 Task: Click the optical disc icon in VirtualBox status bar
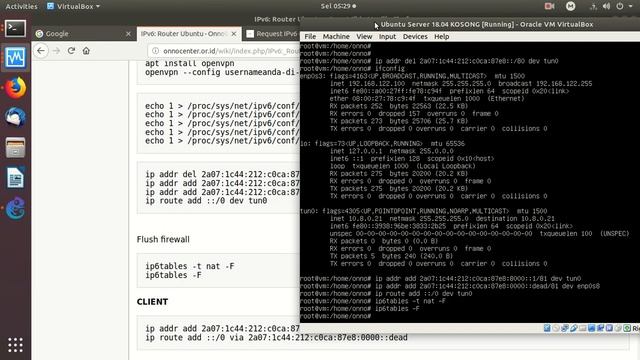click(x=556, y=328)
